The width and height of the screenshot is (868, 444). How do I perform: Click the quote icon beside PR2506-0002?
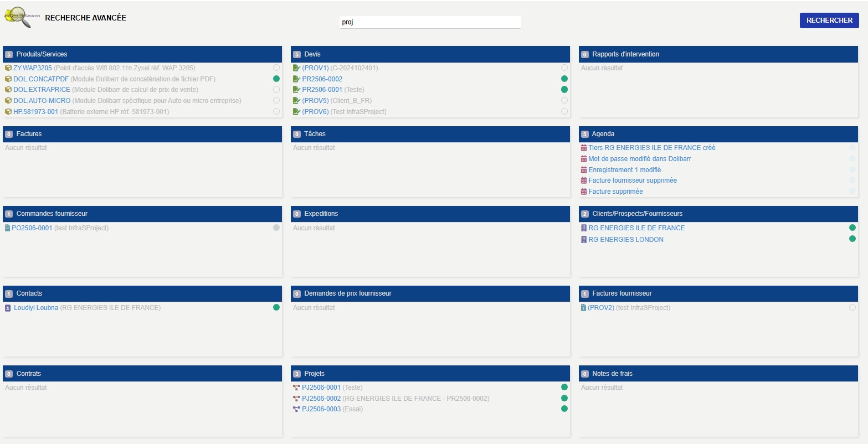coord(296,79)
